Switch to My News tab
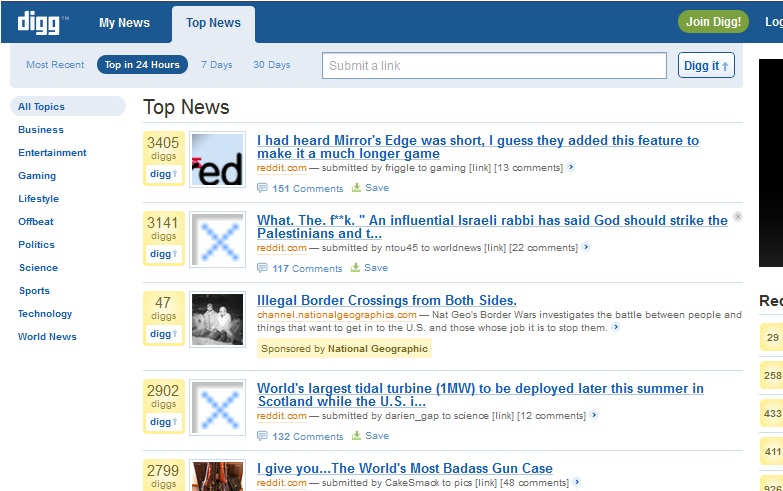Image resolution: width=783 pixels, height=491 pixels. click(124, 23)
